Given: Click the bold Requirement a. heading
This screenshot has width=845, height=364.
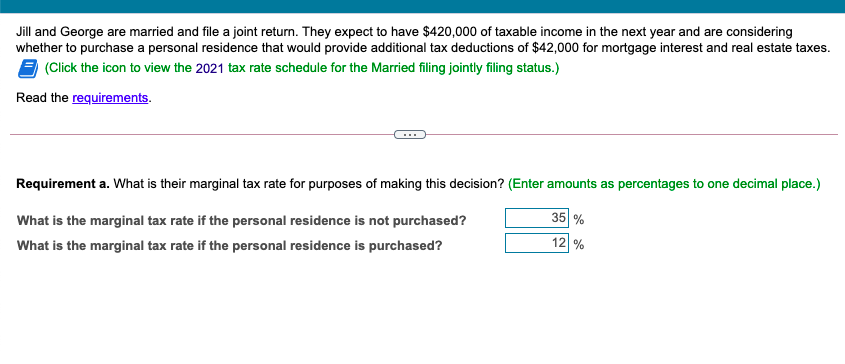Looking at the screenshot, I should [64, 184].
